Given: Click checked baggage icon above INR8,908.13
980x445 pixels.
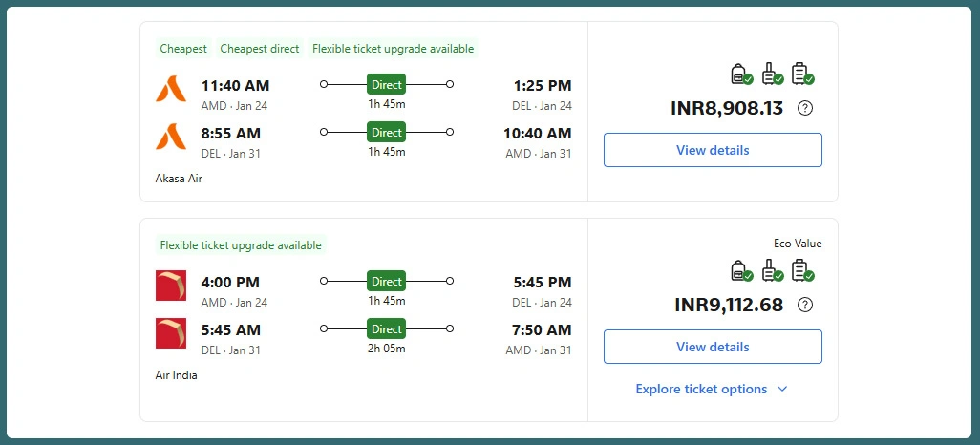Looking at the screenshot, I should coord(800,74).
